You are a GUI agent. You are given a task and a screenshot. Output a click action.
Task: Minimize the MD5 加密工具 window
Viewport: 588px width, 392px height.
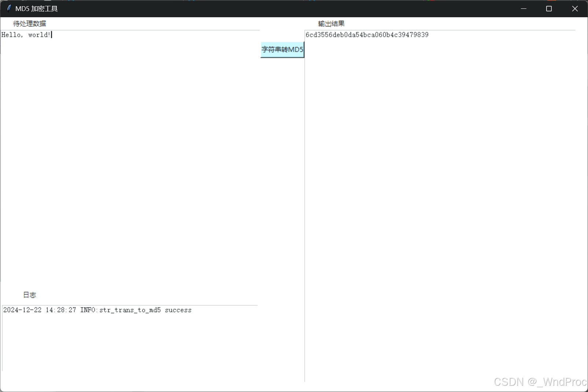click(x=523, y=8)
